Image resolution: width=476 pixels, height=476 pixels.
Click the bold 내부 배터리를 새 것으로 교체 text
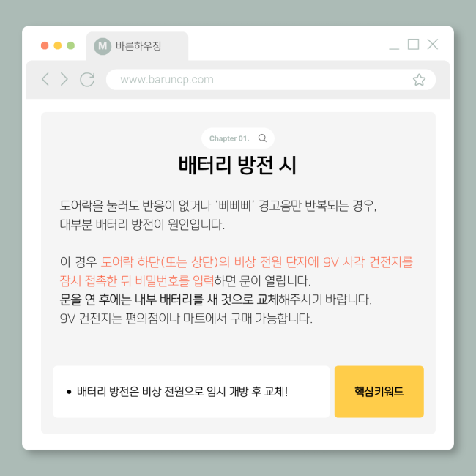click(x=207, y=300)
